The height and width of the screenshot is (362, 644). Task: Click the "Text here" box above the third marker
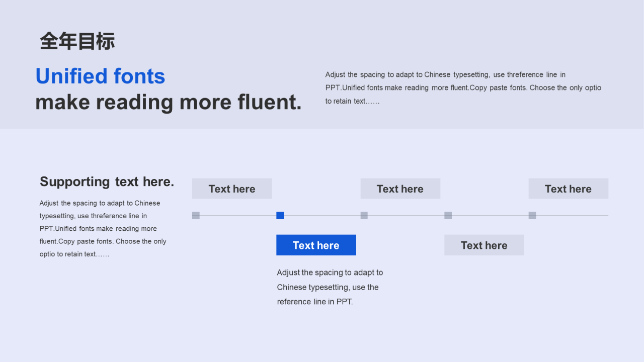tap(400, 189)
